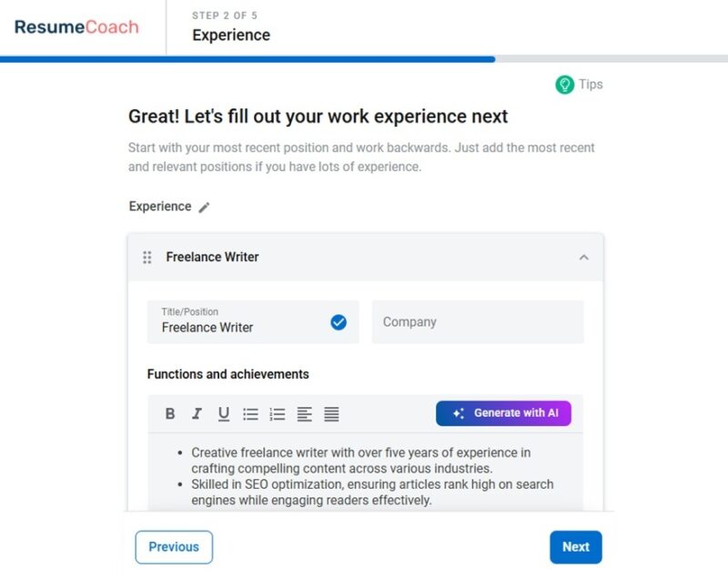Open the Tips helper
728x579 pixels.
pos(580,84)
